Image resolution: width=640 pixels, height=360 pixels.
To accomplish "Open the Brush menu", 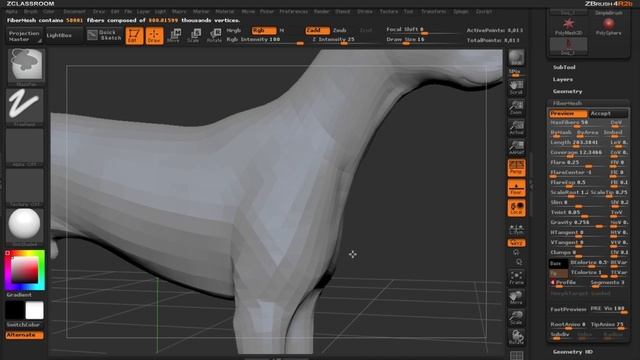I will click(x=31, y=12).
